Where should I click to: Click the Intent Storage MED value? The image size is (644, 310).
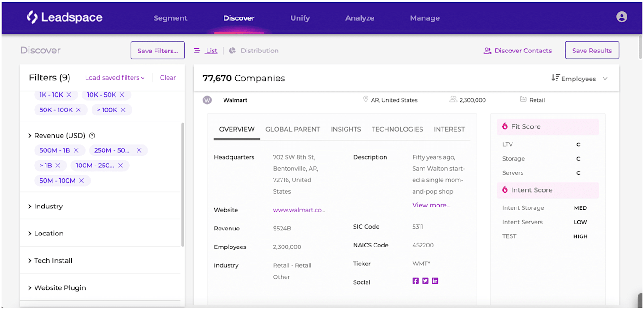point(581,208)
